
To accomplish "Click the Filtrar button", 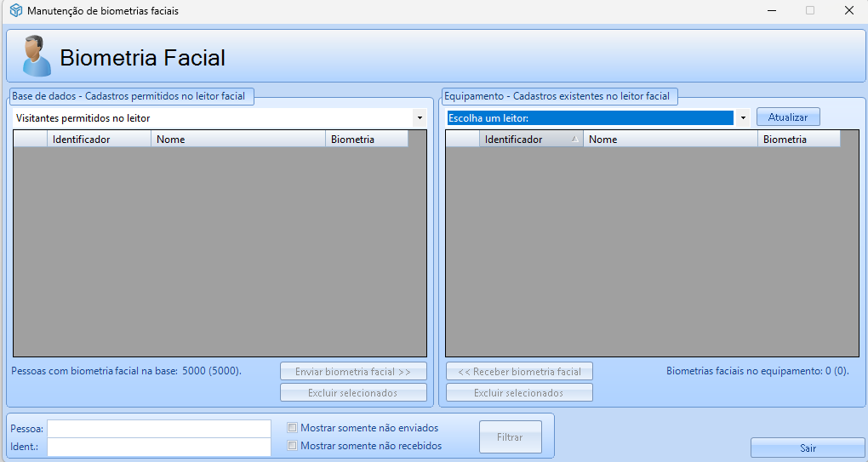I will (510, 437).
